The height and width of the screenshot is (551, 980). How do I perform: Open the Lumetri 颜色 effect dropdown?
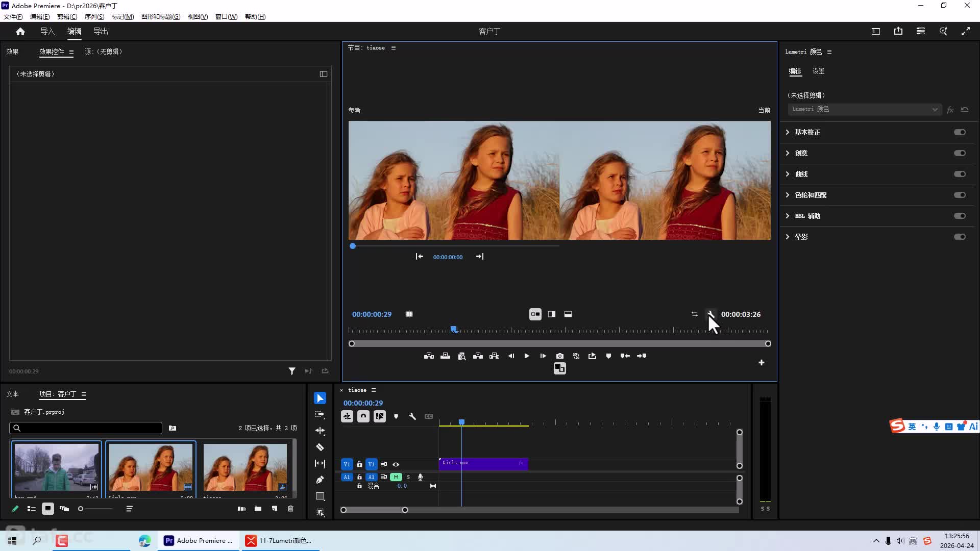[x=864, y=109]
